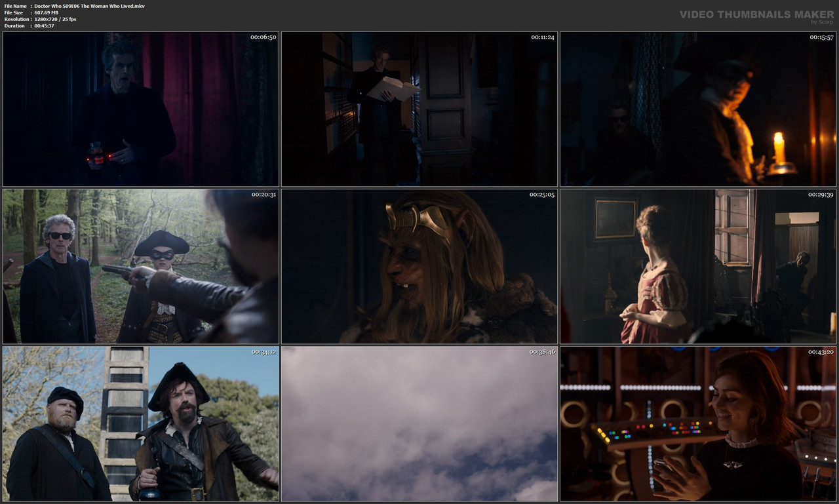Select the thumbnail stamped 00:34:12
839x504 pixels.
point(141,424)
